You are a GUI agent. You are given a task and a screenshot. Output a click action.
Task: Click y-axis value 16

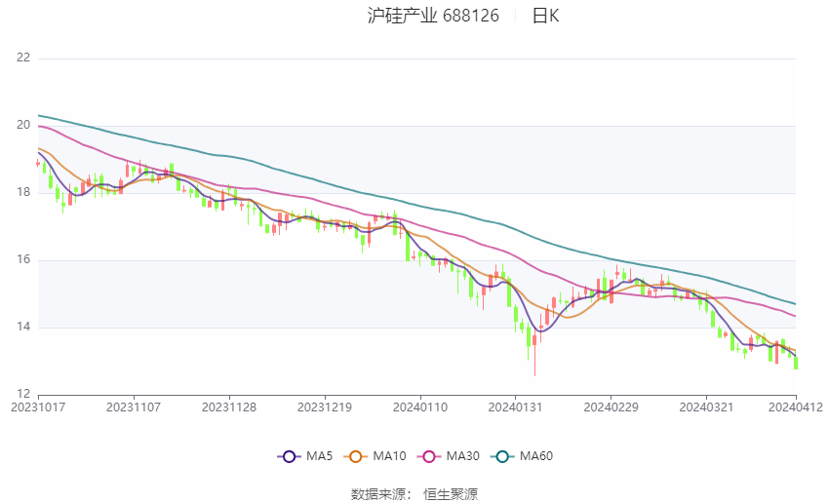tap(23, 259)
